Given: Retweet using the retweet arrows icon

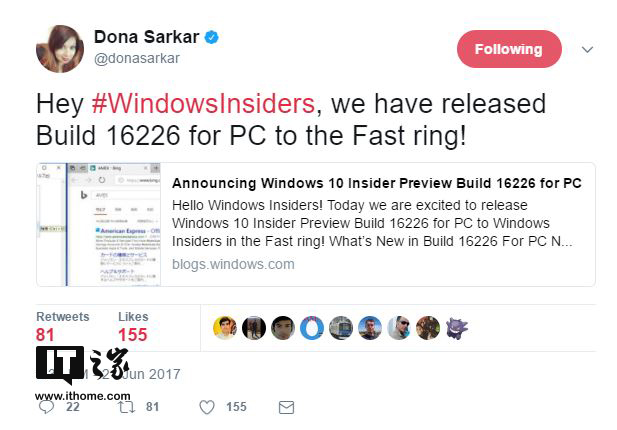Looking at the screenshot, I should click(127, 407).
